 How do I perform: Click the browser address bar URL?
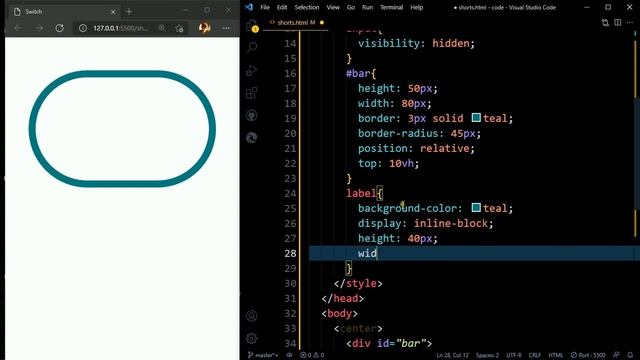(x=120, y=28)
